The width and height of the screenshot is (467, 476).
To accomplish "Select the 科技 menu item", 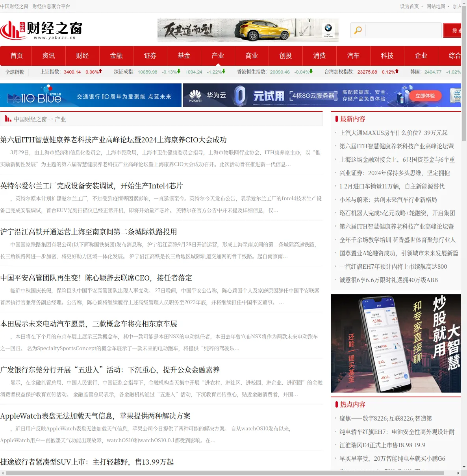I will pos(387,56).
